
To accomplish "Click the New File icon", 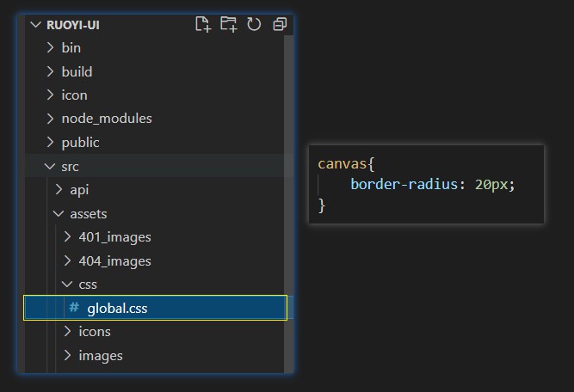I will [203, 24].
